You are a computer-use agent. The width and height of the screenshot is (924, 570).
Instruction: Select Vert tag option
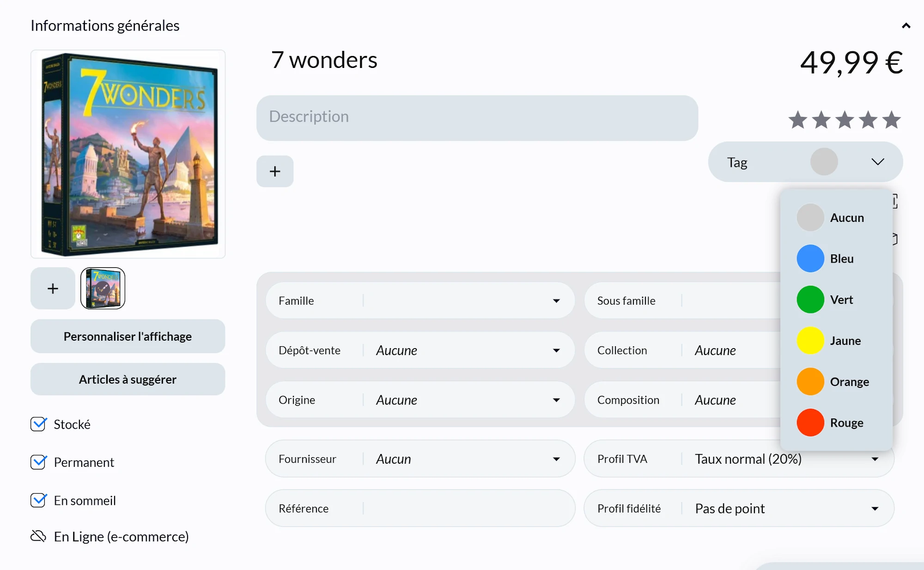[836, 300]
